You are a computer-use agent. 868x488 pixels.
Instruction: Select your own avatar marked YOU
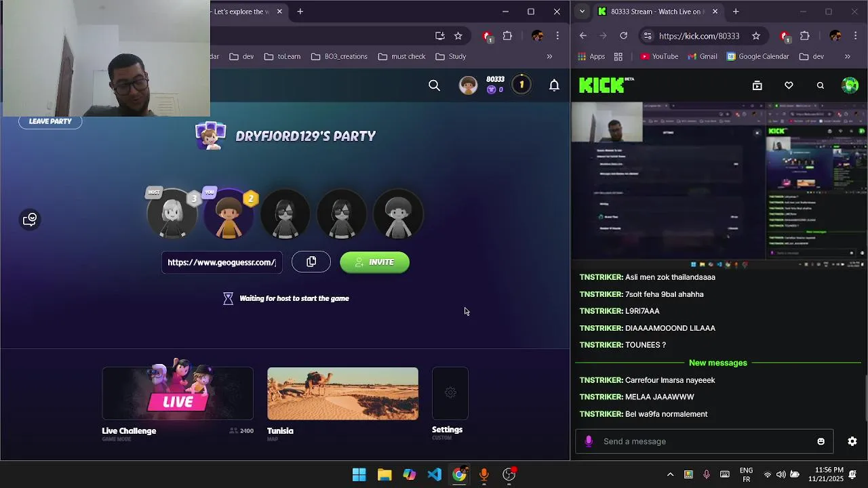[229, 214]
